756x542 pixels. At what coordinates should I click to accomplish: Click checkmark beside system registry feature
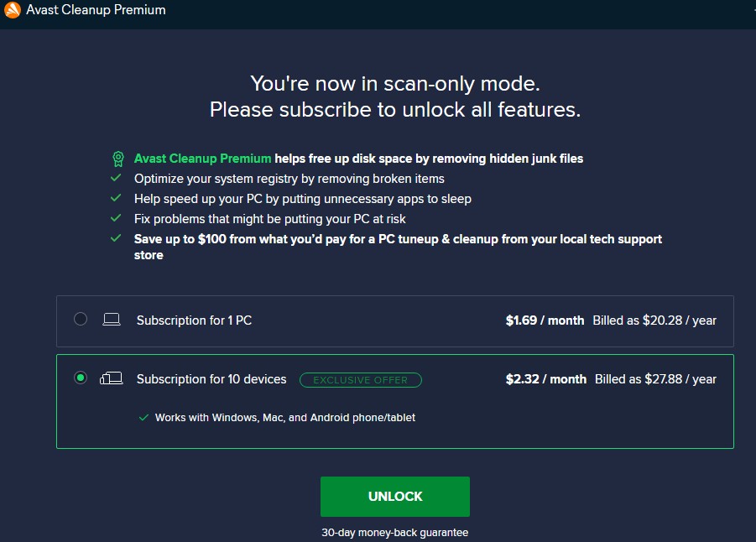117,179
